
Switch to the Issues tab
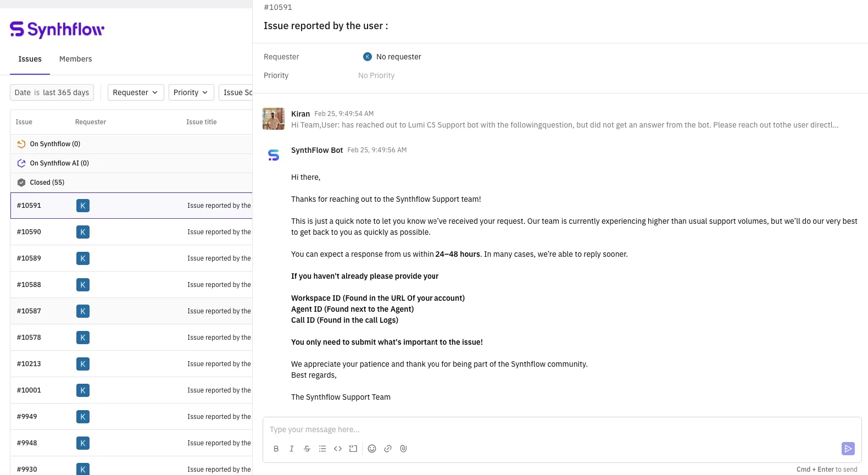coord(30,59)
